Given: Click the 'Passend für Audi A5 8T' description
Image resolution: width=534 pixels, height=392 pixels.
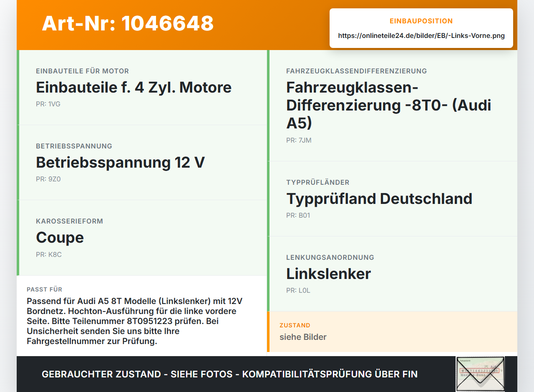Looking at the screenshot, I should click(135, 321).
